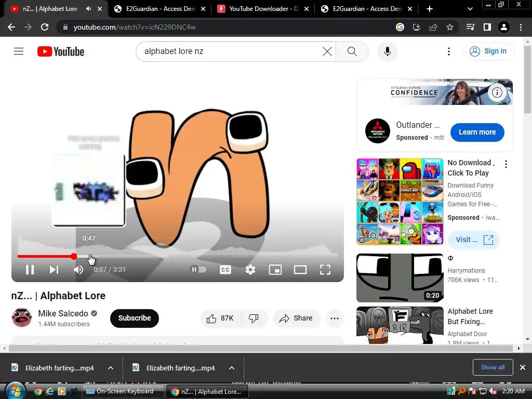Open Mike Salcedo channel name link
This screenshot has width=532, height=399.
point(63,313)
